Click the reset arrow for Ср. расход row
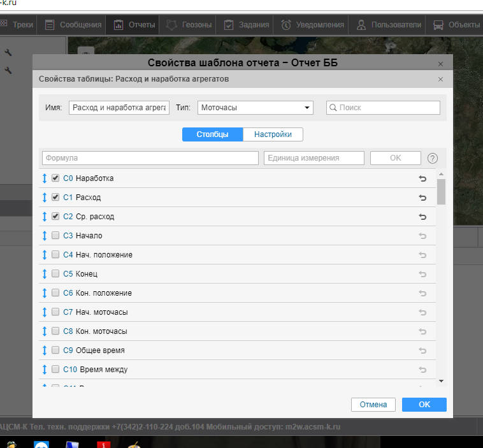The image size is (483, 448). pos(422,217)
